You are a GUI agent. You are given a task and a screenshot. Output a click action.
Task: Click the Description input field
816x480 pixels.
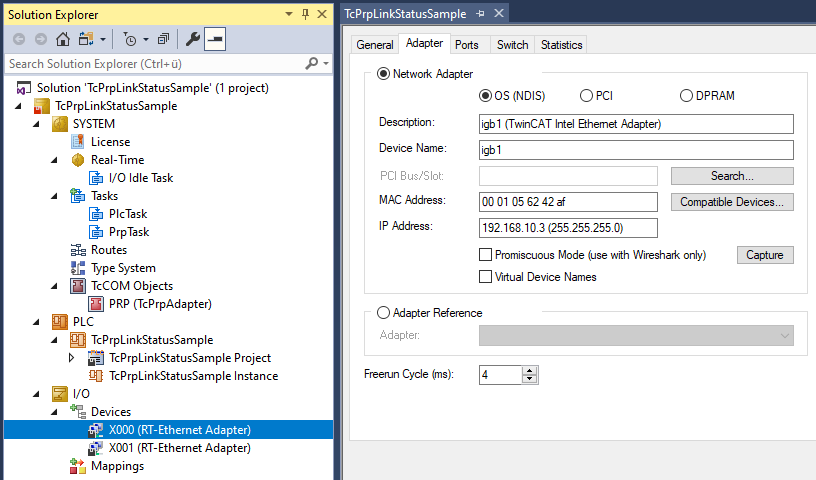tap(636, 124)
